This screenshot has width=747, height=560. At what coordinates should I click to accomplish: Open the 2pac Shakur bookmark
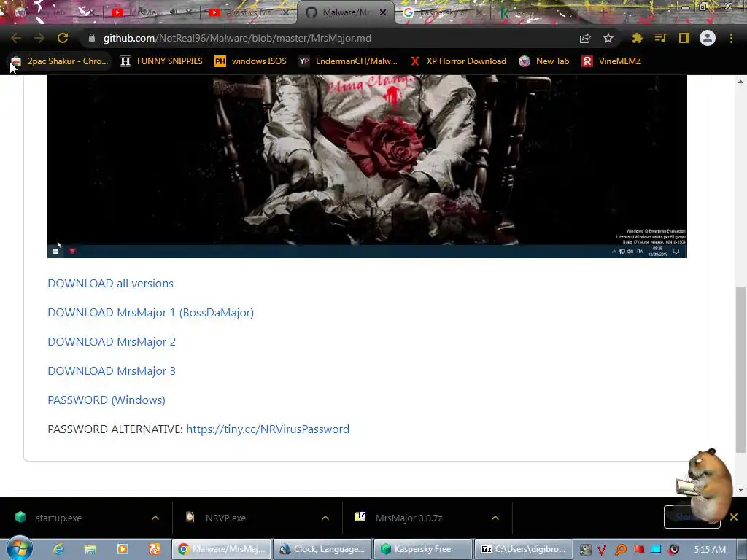click(60, 61)
